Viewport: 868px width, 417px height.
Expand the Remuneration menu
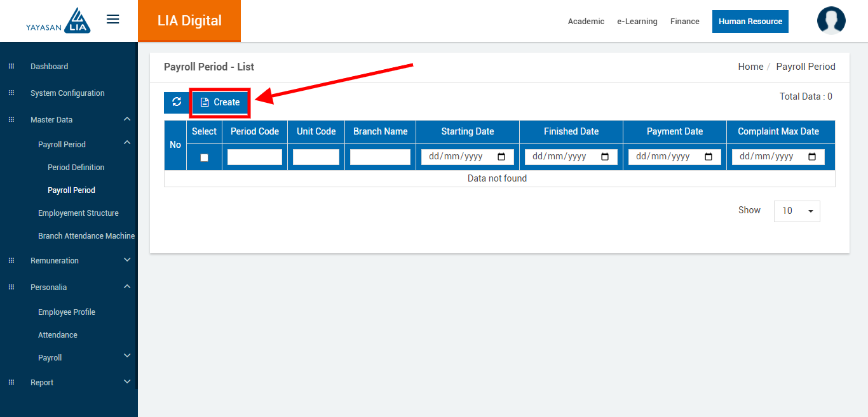(127, 260)
